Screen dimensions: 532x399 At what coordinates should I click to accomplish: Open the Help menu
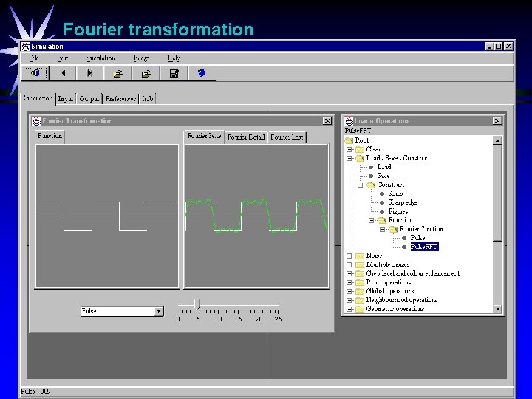pos(174,58)
